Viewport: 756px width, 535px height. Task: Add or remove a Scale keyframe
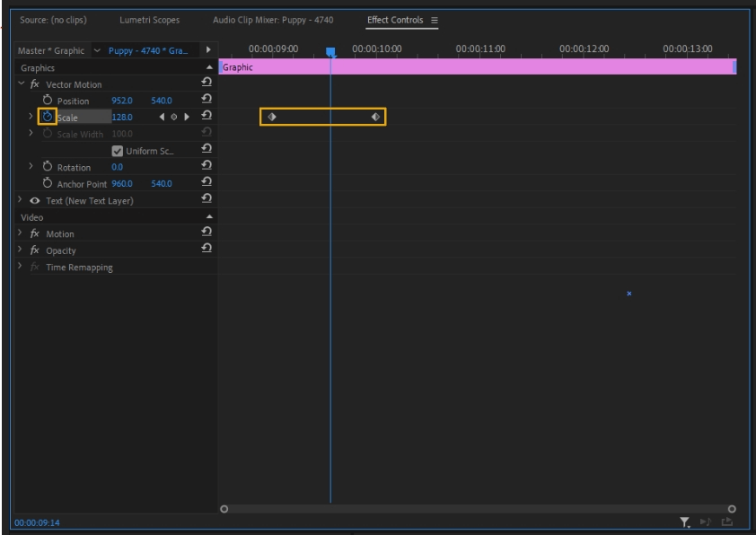(175, 117)
